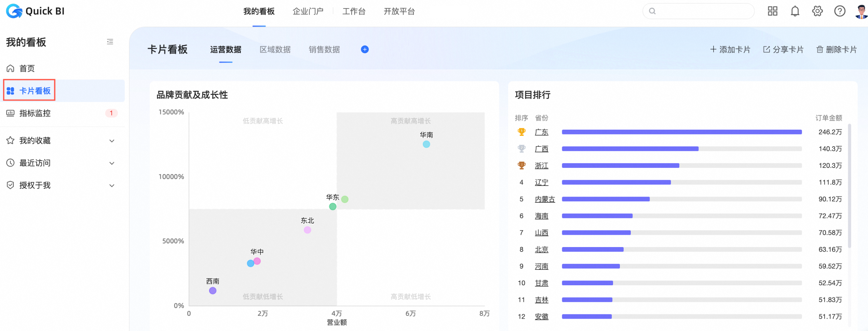This screenshot has height=331, width=868.
Task: Click the 省份 column header
Action: 541,118
